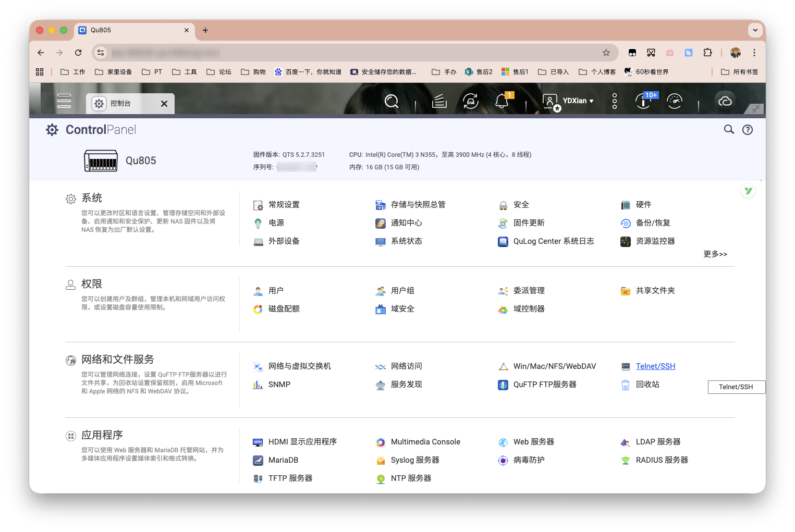Open 存储与快照总管
This screenshot has height=532, width=795.
418,204
